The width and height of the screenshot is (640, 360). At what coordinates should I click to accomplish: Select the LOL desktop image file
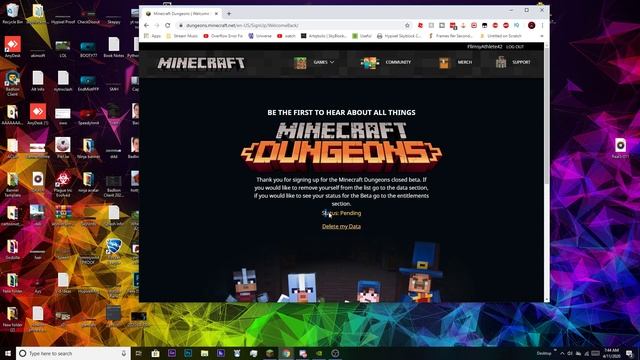click(63, 48)
